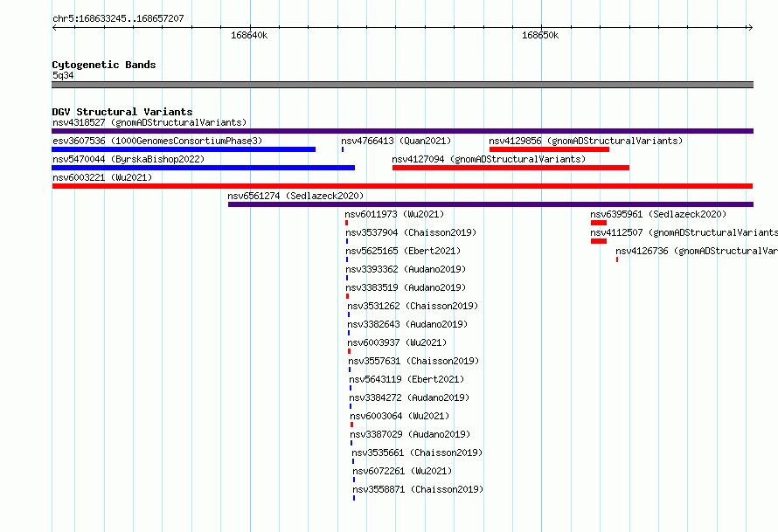Select the long purple nsv4318527 variant bar
This screenshot has width=778, height=532.
point(402,131)
